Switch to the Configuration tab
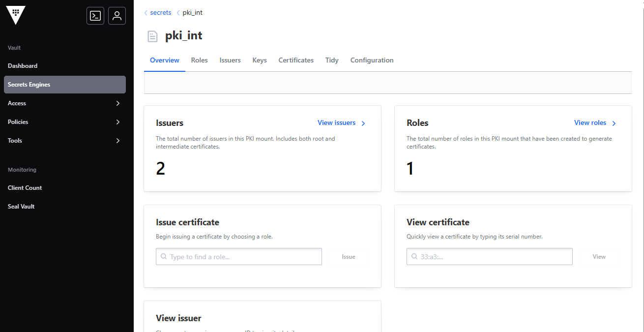 click(372, 60)
